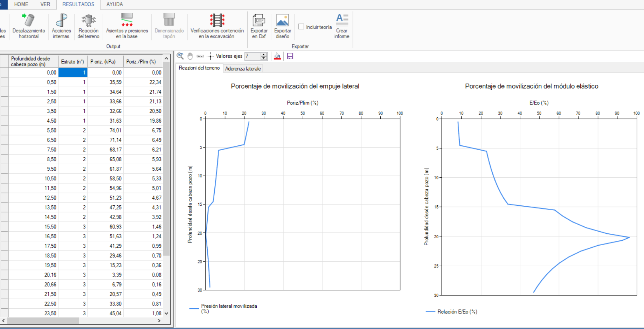Switch to Aderenza laterale tab
The image size is (644, 329).
pos(243,69)
